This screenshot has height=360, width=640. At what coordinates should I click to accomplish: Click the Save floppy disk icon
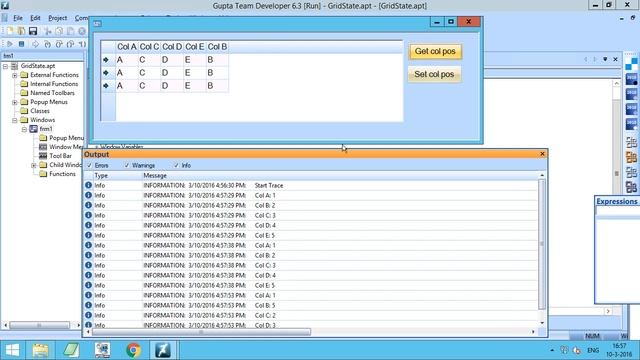[33, 31]
